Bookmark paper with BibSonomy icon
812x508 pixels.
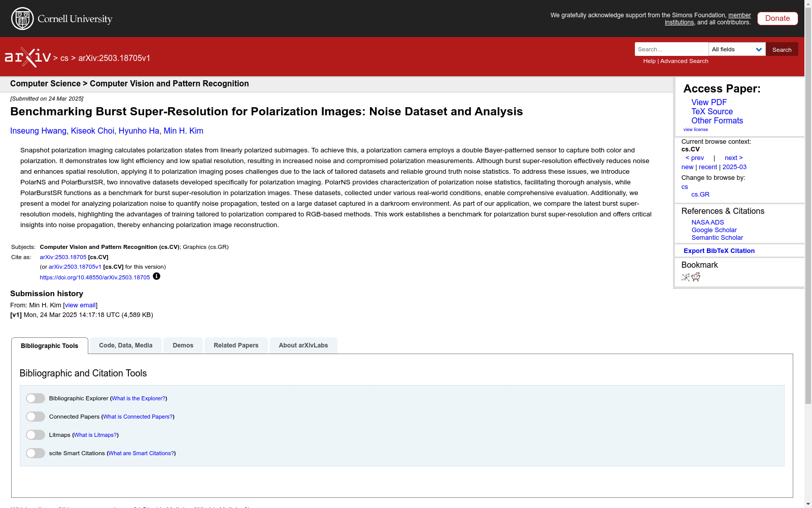[686, 277]
